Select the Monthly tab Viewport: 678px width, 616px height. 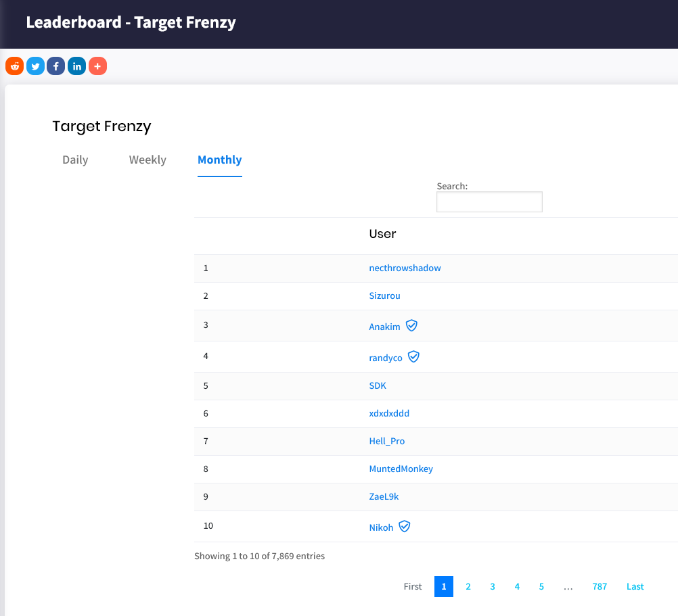[x=219, y=160]
